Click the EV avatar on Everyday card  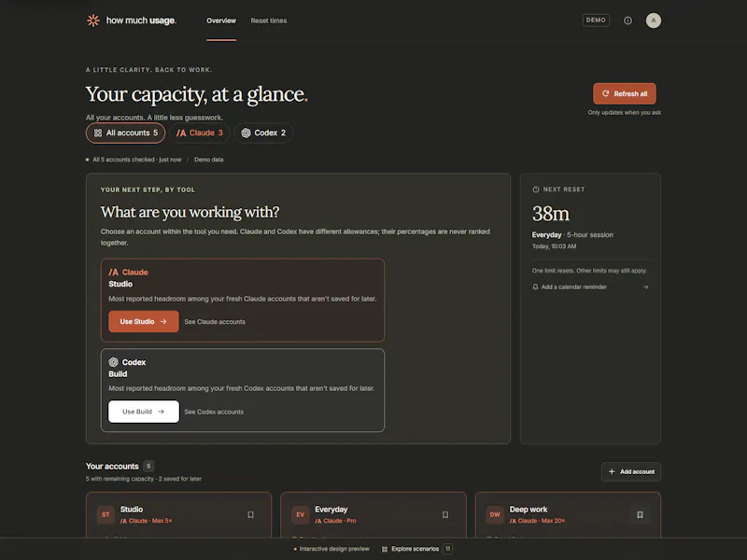(300, 515)
